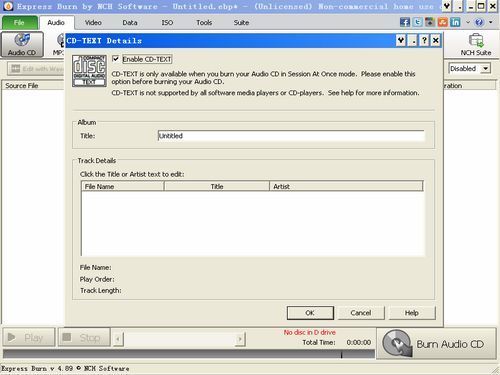Viewport: 500px width, 375px height.
Task: Click the Play button
Action: pos(29,338)
